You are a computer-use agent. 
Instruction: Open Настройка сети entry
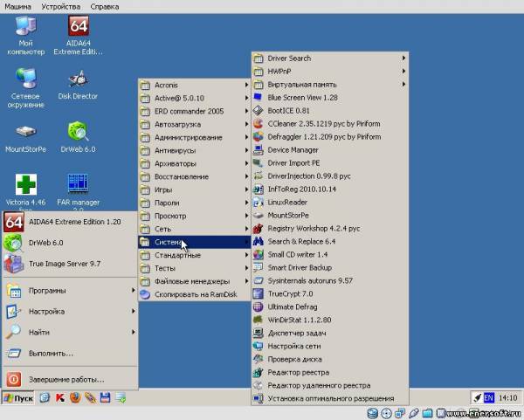pos(330,346)
